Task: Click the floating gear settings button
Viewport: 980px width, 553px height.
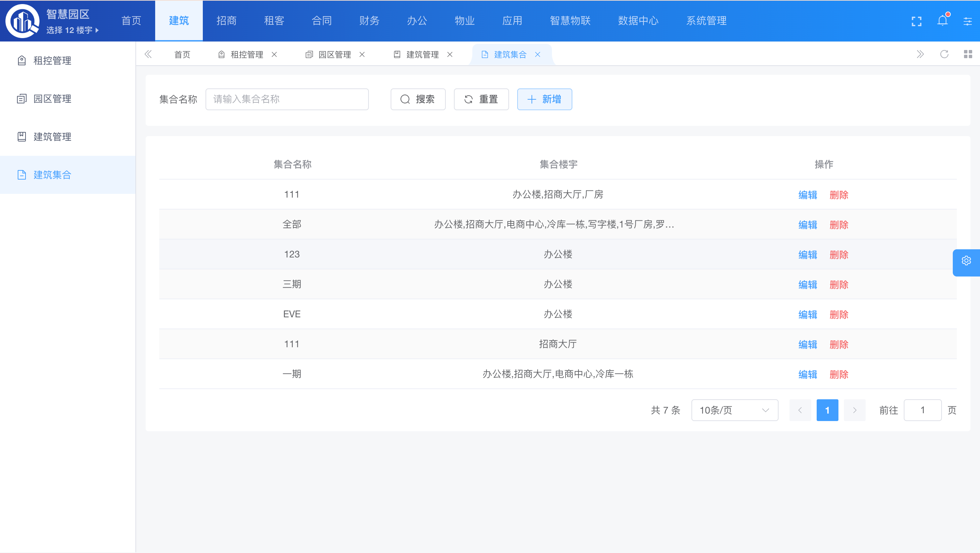Action: click(x=966, y=261)
